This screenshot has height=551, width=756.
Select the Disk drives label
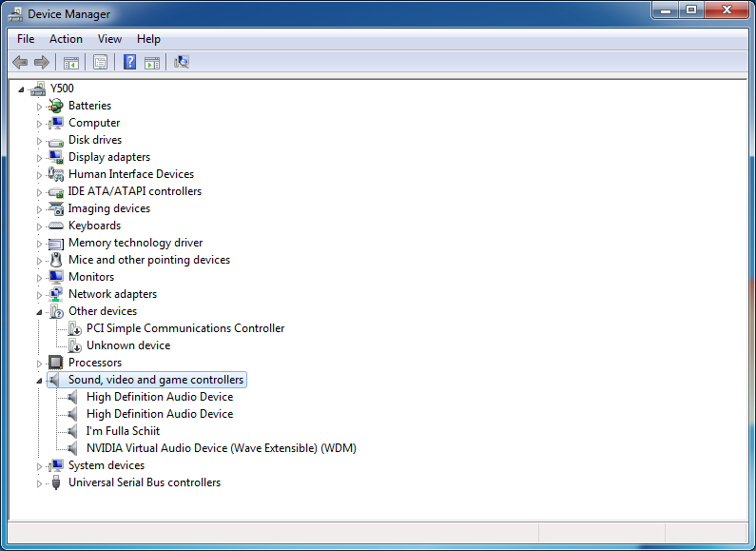(95, 140)
